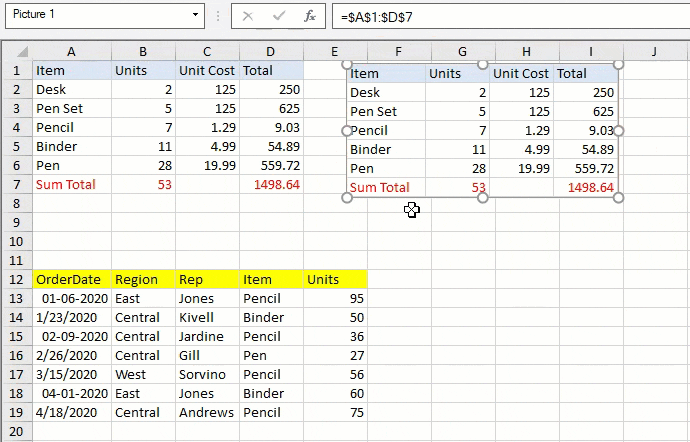
Task: Click cell D7 with red total 1498.64
Action: pyautogui.click(x=271, y=185)
